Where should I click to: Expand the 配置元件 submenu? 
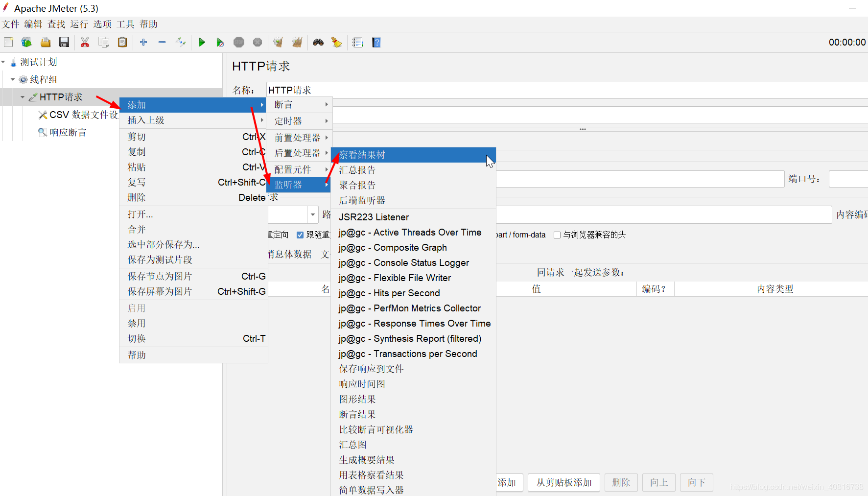click(300, 169)
